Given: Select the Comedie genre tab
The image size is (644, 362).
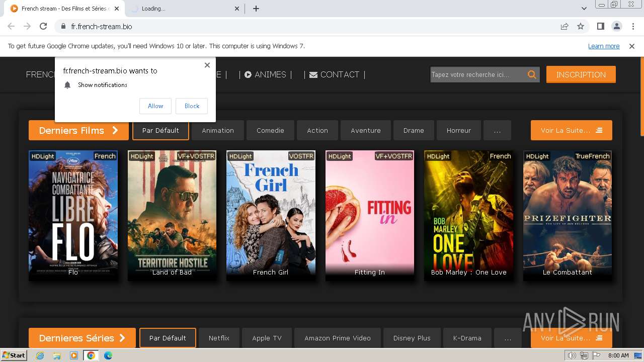Looking at the screenshot, I should [x=270, y=130].
